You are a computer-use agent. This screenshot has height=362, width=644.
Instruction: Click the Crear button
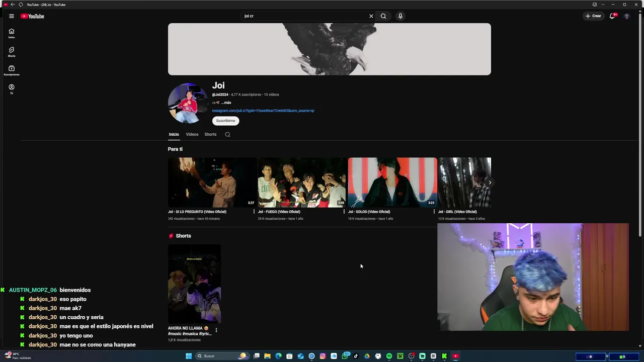tap(593, 16)
